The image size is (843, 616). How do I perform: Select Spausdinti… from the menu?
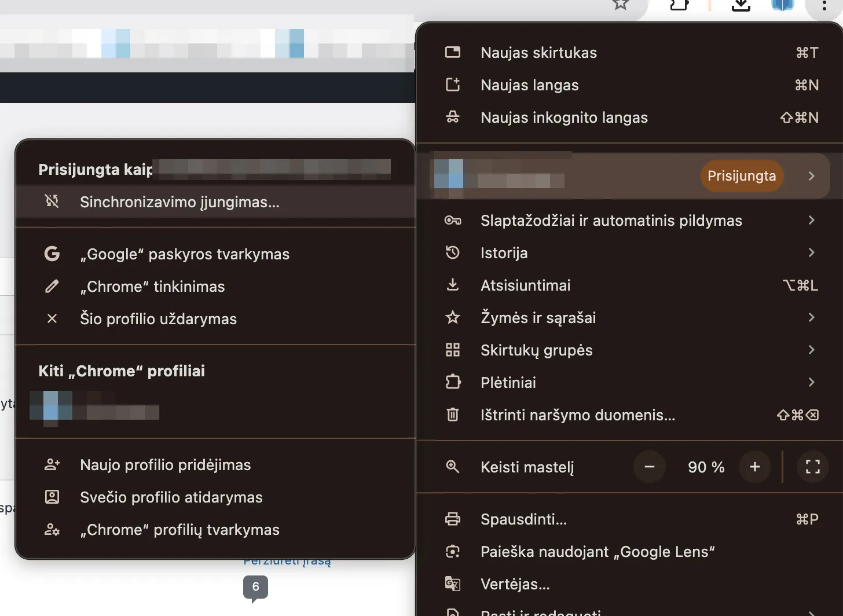(x=523, y=519)
